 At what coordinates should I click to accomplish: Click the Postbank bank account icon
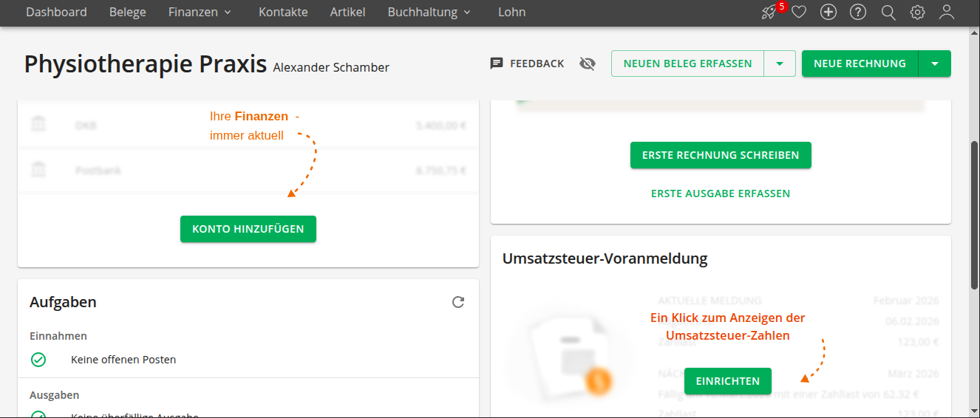click(38, 170)
